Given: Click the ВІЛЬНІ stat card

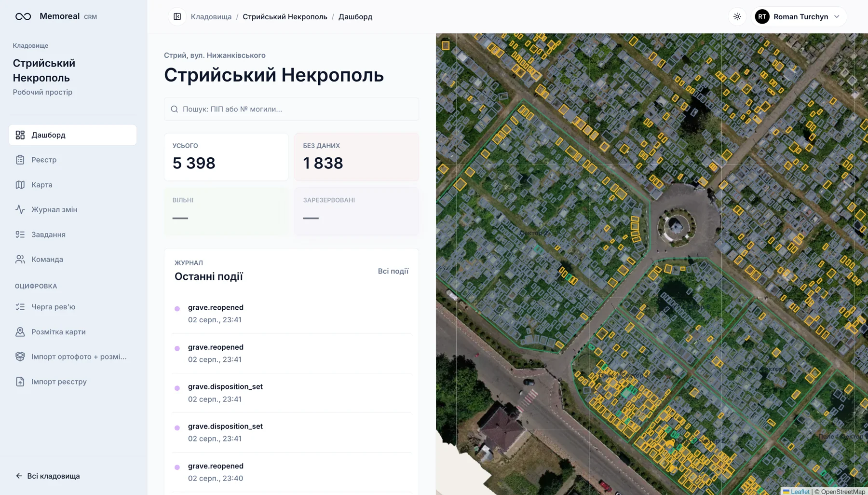Looking at the screenshot, I should [226, 211].
